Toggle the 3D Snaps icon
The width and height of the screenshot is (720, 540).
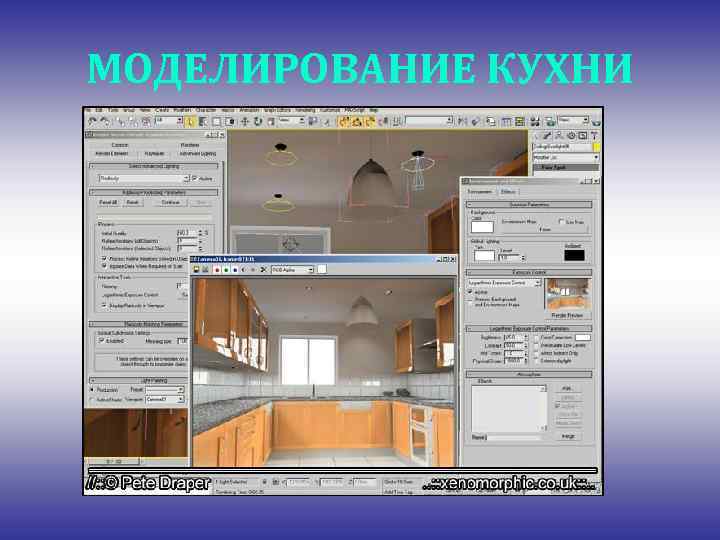(344, 122)
